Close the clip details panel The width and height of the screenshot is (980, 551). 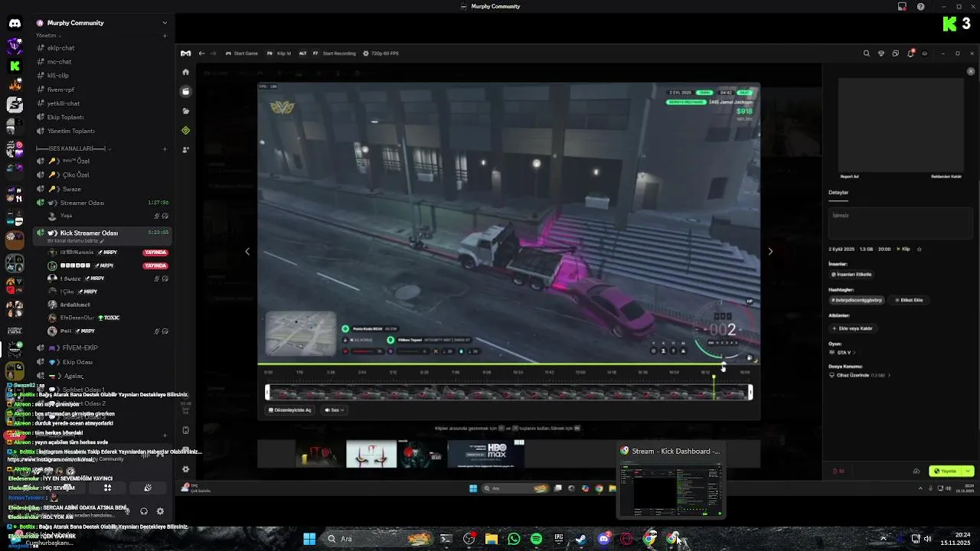pyautogui.click(x=971, y=71)
